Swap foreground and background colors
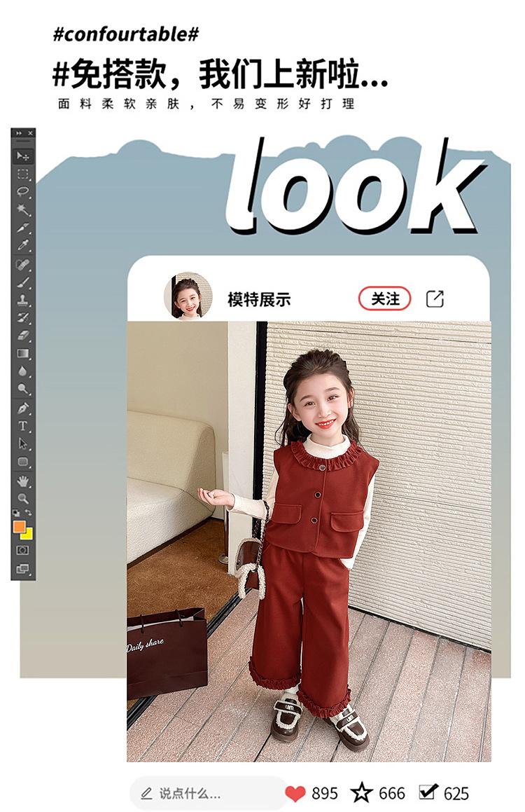 pyautogui.click(x=29, y=513)
